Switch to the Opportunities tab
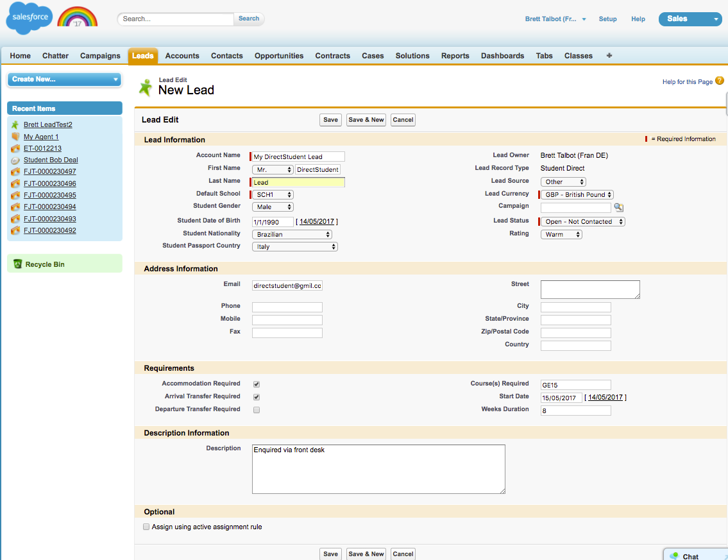 point(279,56)
